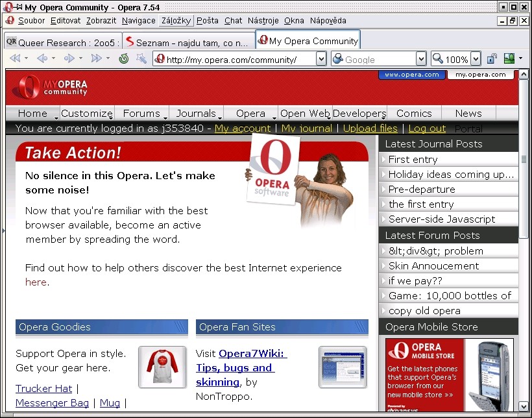Viewport: 532px width, 418px height.
Task: Click the Opera logo in the menu bar
Action: pos(10,20)
